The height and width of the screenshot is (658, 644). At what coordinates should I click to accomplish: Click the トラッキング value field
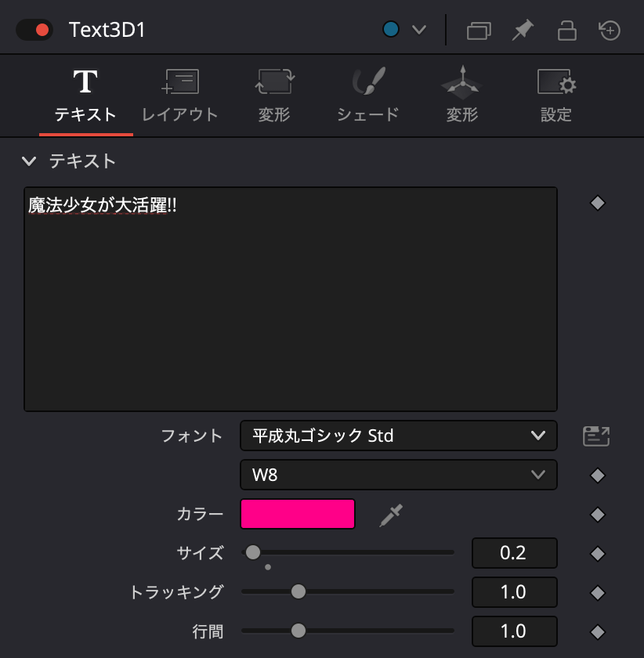click(x=514, y=591)
